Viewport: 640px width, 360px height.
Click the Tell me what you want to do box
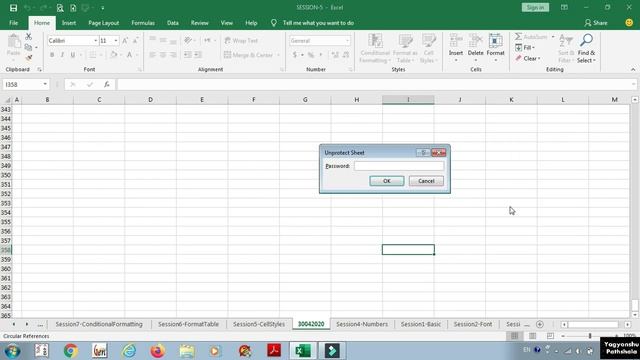pos(318,23)
